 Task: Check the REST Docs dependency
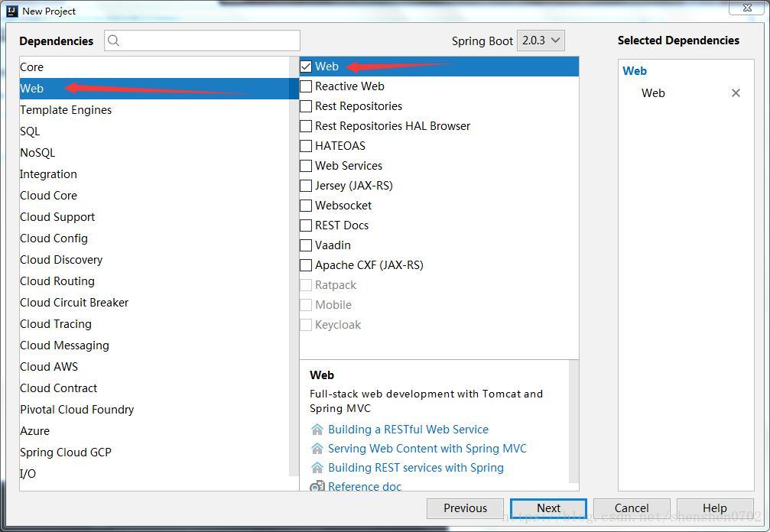pyautogui.click(x=306, y=225)
